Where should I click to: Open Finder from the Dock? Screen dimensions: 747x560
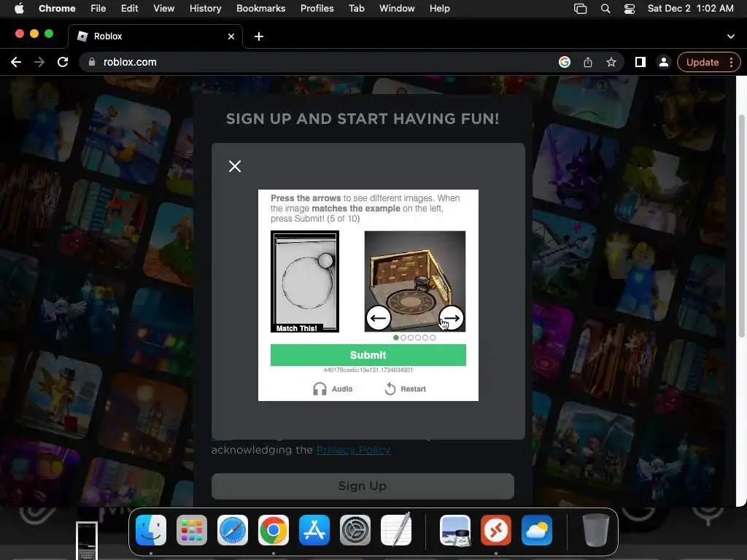pyautogui.click(x=151, y=530)
